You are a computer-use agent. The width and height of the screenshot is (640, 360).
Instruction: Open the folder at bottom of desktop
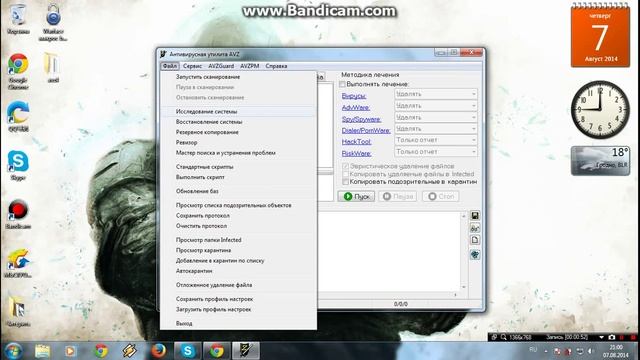click(x=18, y=311)
